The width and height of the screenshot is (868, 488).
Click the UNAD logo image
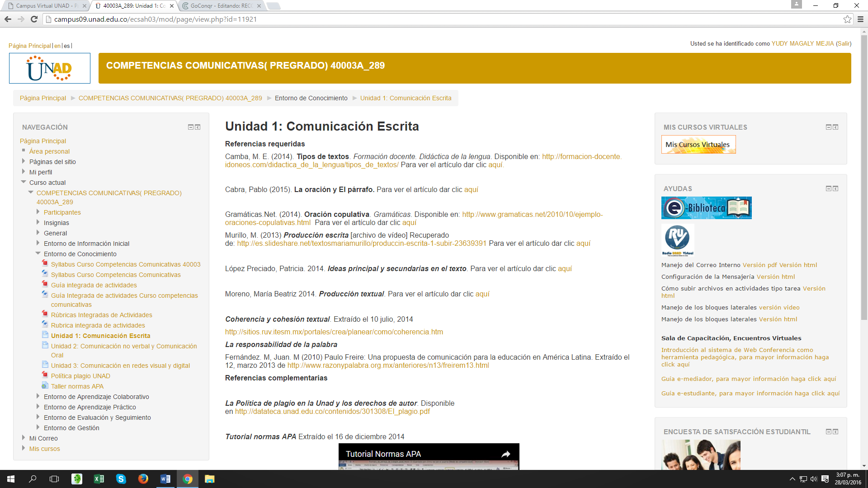pyautogui.click(x=50, y=68)
